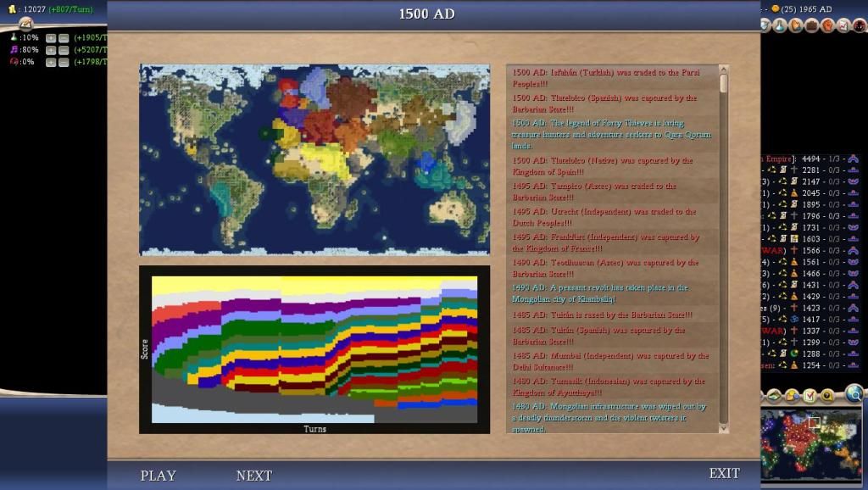
Task: Select log entry Utrecht traded to Dutch
Action: click(x=612, y=217)
